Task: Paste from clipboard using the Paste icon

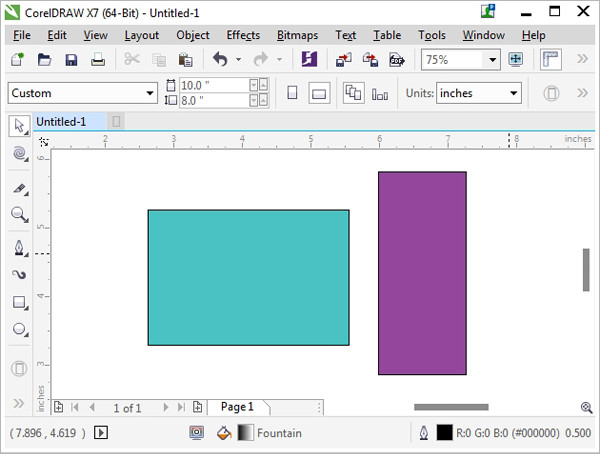Action: (x=186, y=60)
